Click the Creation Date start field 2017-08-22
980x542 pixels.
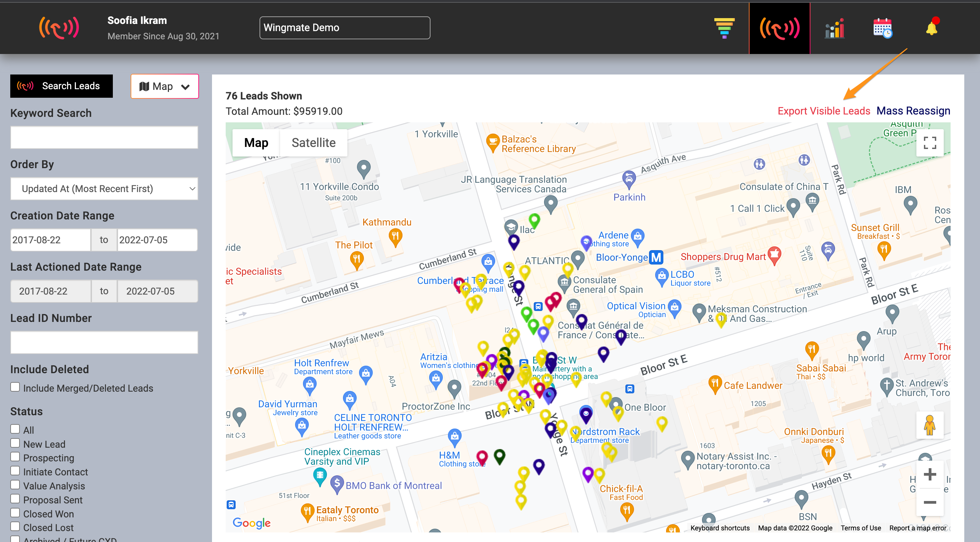click(x=50, y=240)
